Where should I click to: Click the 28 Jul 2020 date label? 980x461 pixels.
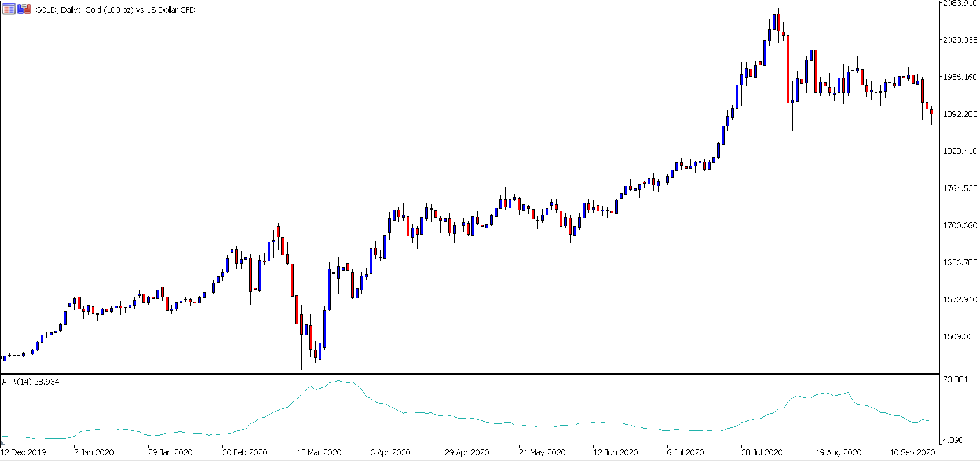tap(762, 452)
